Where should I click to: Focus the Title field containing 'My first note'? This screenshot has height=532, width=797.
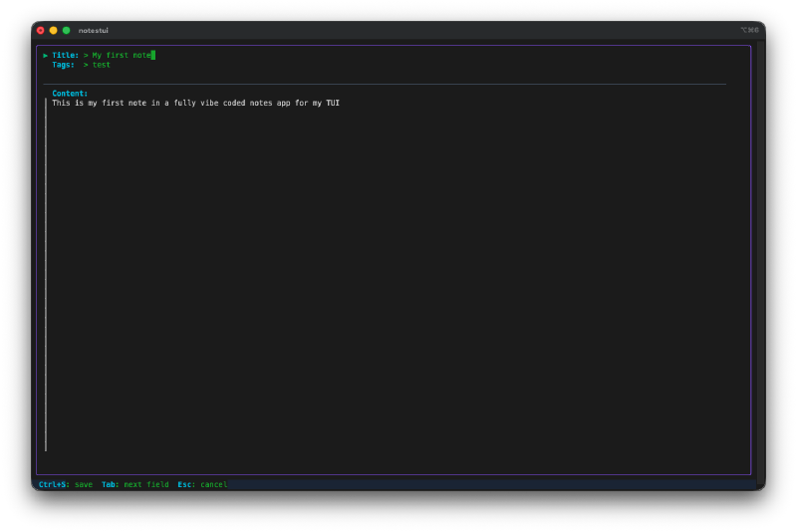122,55
